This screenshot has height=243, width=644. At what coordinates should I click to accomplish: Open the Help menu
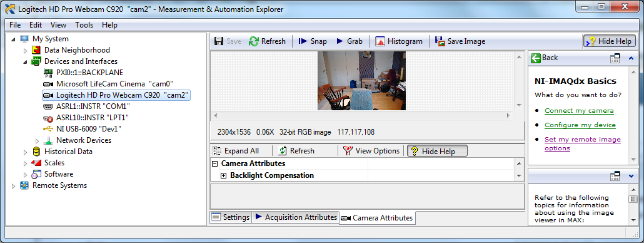click(x=109, y=24)
